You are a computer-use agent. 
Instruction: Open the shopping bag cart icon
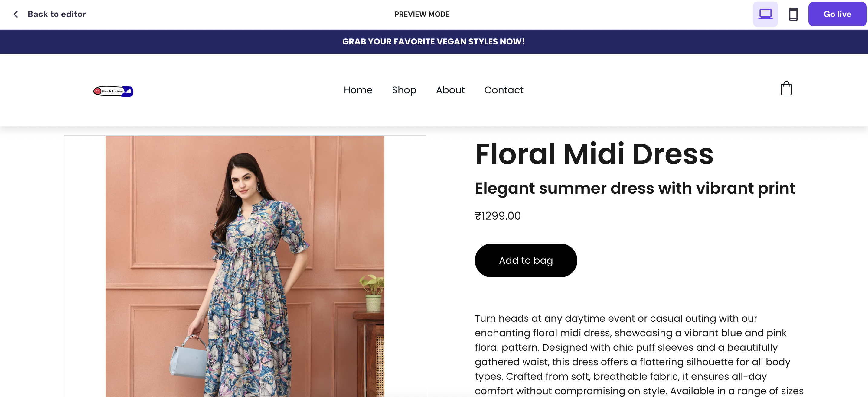click(786, 89)
